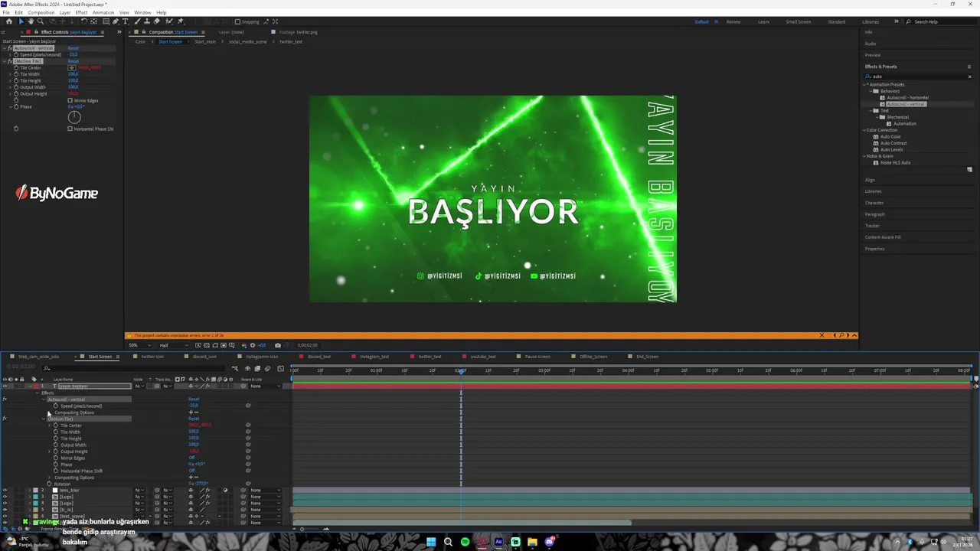Select the Puppet Pin tool

click(x=180, y=21)
